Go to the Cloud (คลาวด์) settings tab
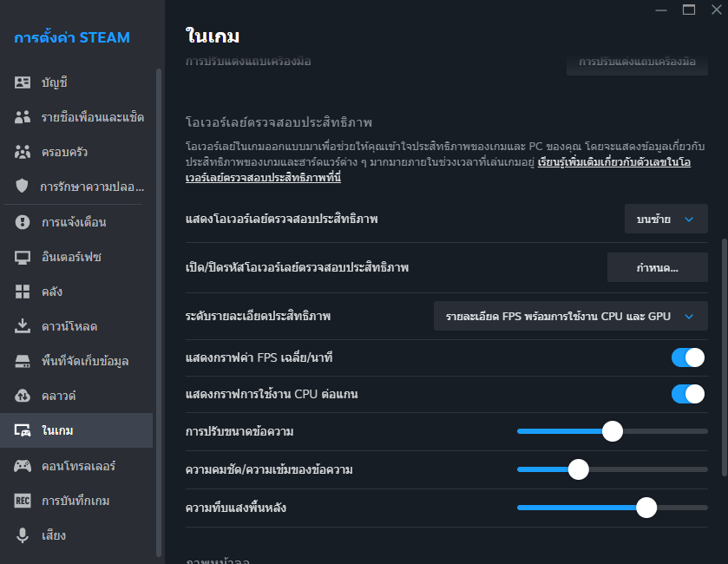728x564 pixels. (x=59, y=396)
